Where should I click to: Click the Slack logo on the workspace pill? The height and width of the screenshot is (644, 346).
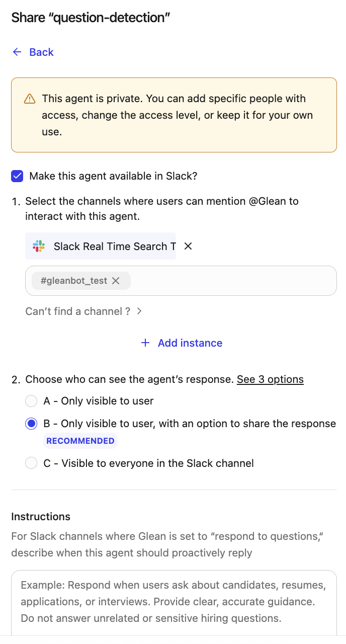pos(38,246)
